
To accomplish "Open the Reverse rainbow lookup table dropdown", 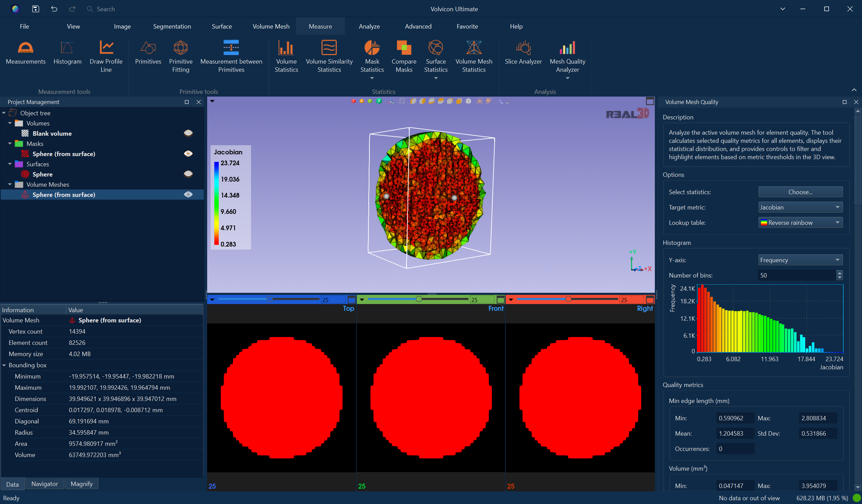I will [x=800, y=223].
